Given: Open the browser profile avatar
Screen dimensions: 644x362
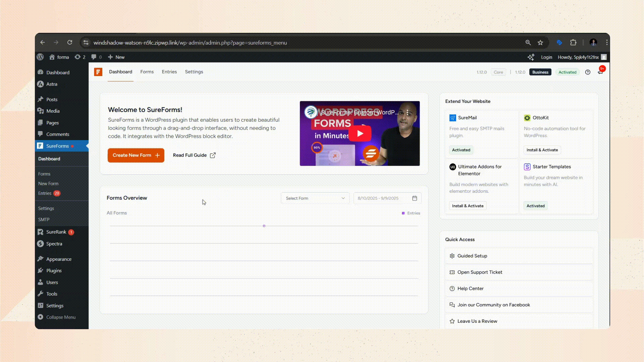Looking at the screenshot, I should tap(593, 43).
